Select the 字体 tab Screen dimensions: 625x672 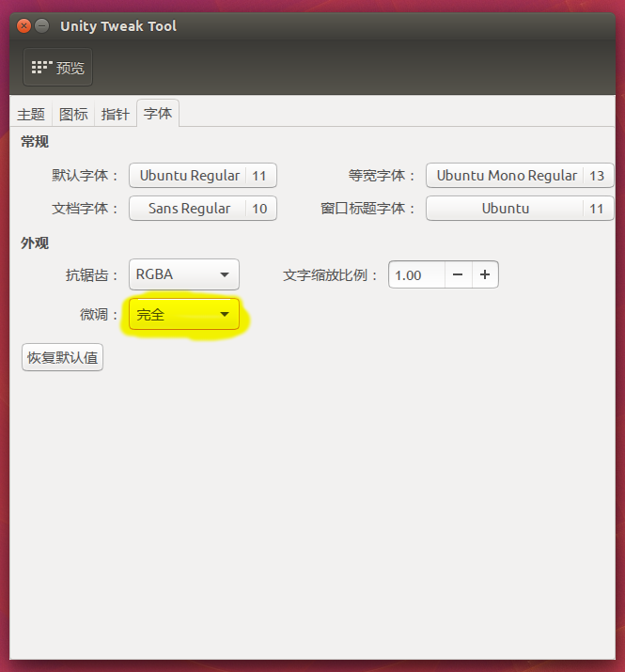(x=158, y=113)
